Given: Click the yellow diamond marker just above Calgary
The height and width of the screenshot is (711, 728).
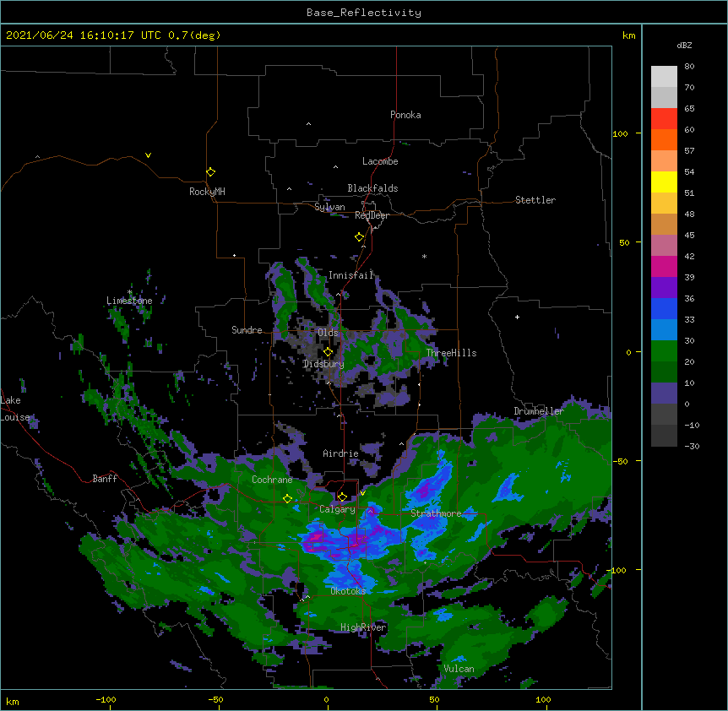Looking at the screenshot, I should (x=343, y=497).
